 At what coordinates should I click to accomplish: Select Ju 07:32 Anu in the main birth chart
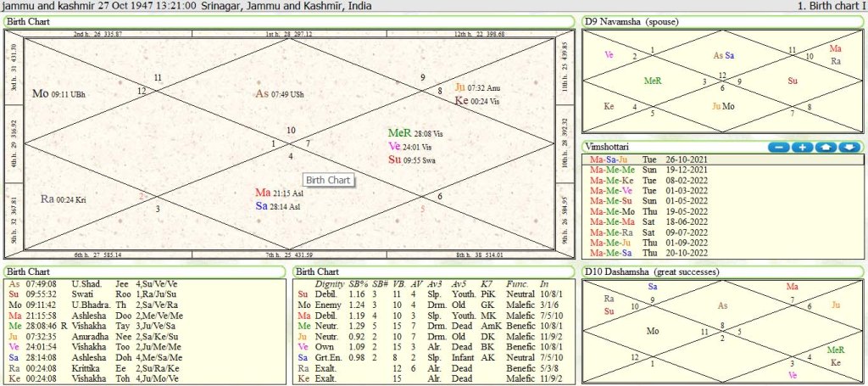(481, 87)
